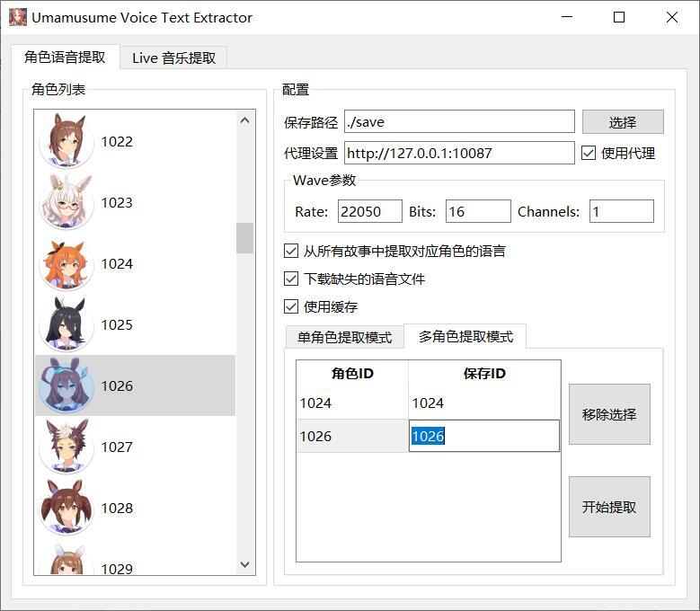Click the Channels input field
Image resolution: width=700 pixels, height=611 pixels.
point(622,211)
